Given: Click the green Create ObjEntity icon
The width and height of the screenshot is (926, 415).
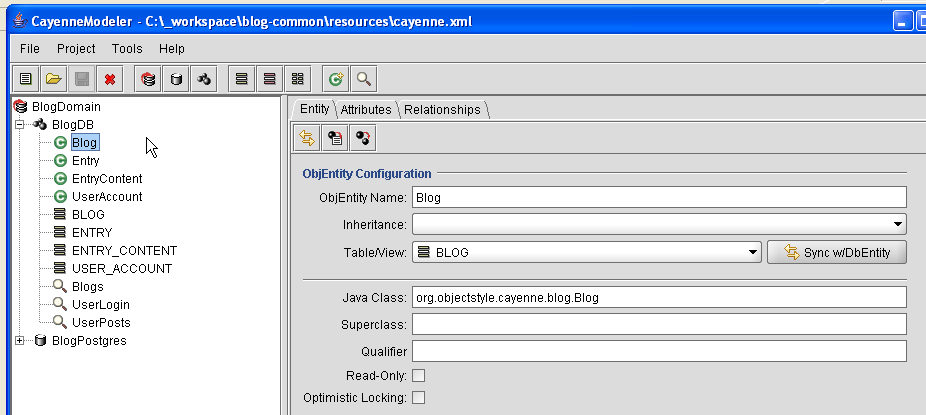Looking at the screenshot, I should click(336, 79).
